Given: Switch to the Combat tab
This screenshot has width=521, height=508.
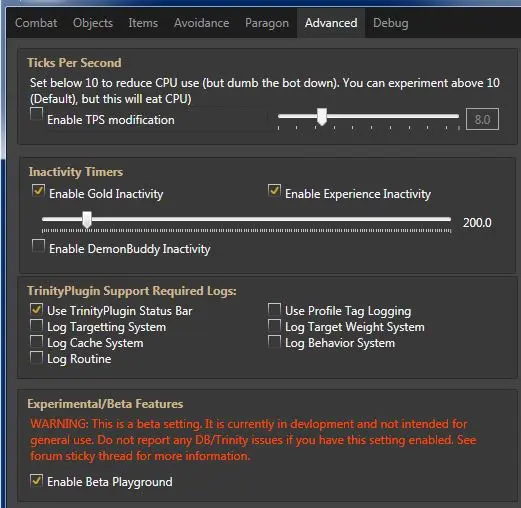Looking at the screenshot, I should [x=36, y=23].
